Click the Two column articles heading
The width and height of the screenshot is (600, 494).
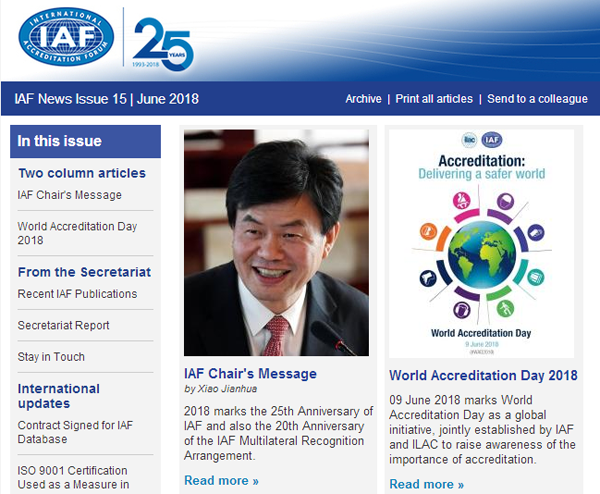point(82,173)
